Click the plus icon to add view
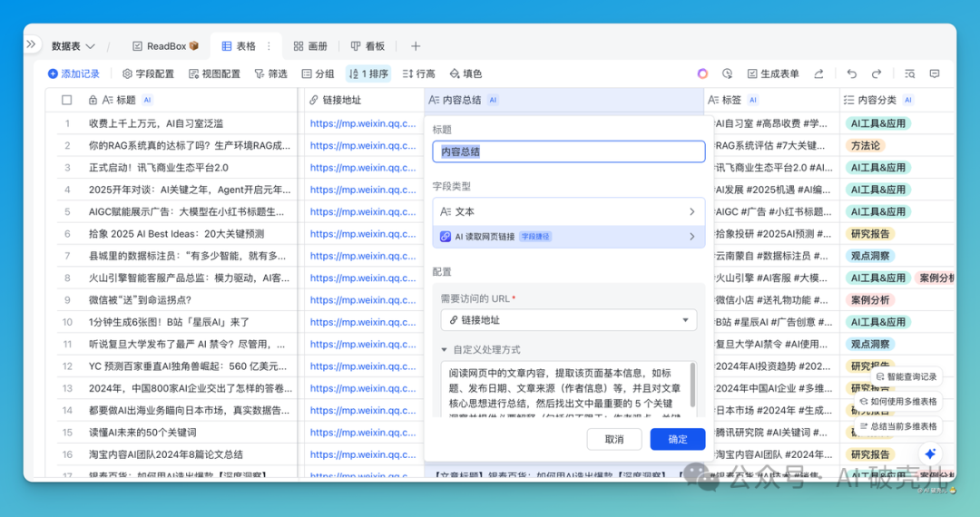 click(416, 46)
